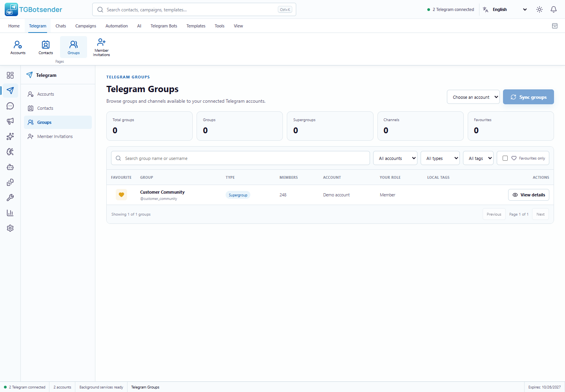Expand the All accounts filter dropdown
Image resolution: width=565 pixels, height=392 pixels.
(395, 158)
